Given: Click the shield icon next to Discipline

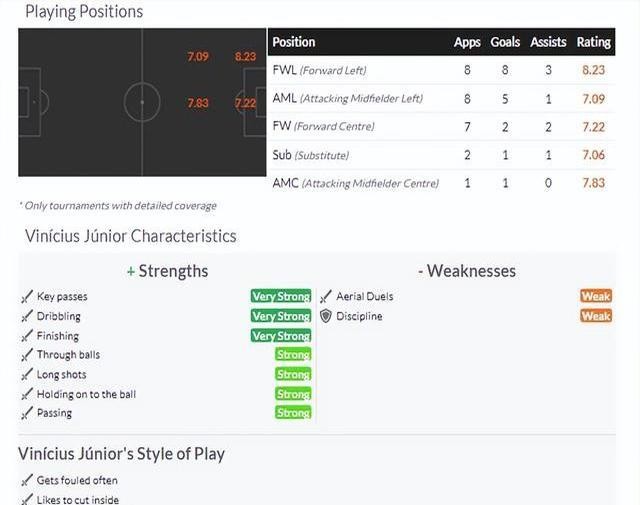Looking at the screenshot, I should point(326,316).
